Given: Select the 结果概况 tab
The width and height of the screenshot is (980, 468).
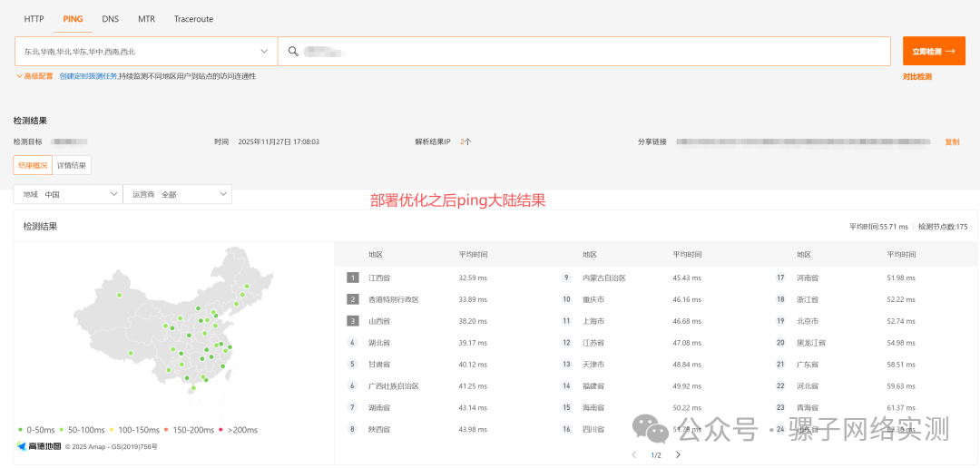Looking at the screenshot, I should click(34, 165).
